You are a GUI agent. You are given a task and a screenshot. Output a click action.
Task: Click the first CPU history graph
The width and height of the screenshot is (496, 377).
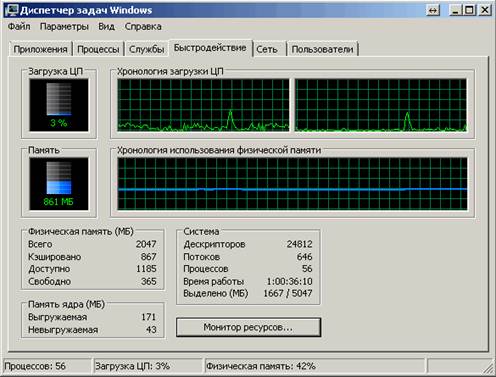click(x=203, y=105)
